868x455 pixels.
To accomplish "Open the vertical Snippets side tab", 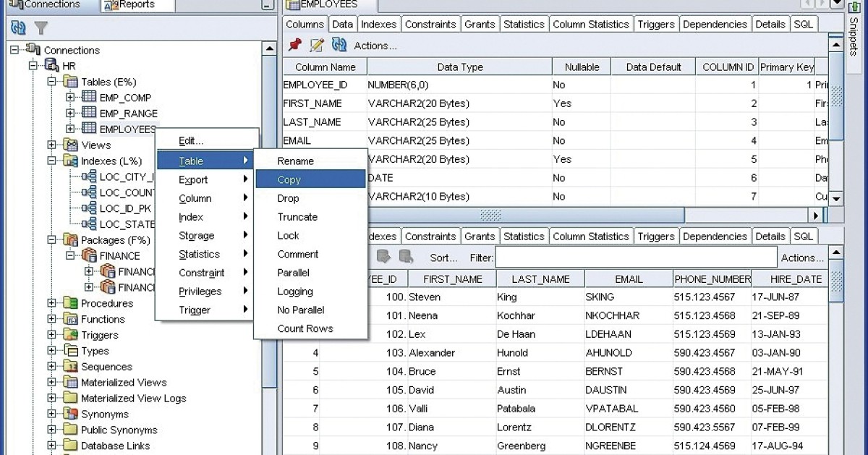I will click(853, 36).
